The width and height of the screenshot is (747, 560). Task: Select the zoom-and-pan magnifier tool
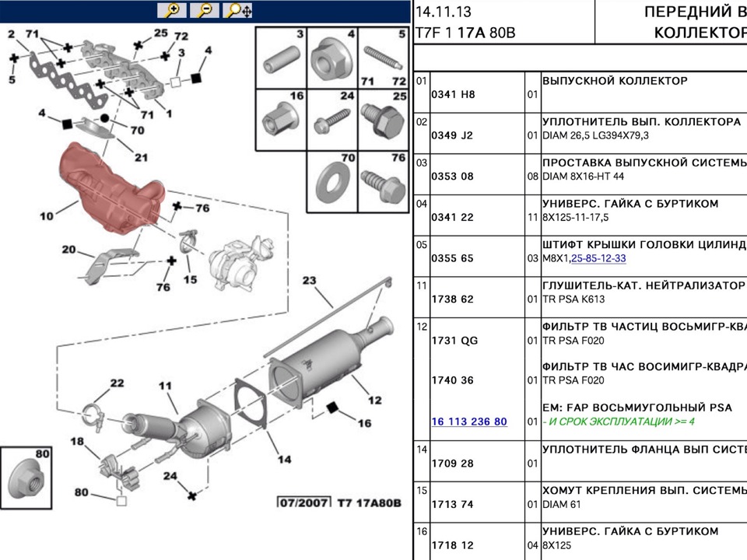point(238,10)
